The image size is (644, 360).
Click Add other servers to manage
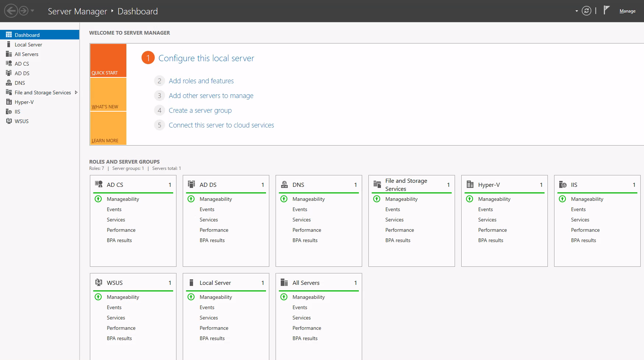click(211, 95)
